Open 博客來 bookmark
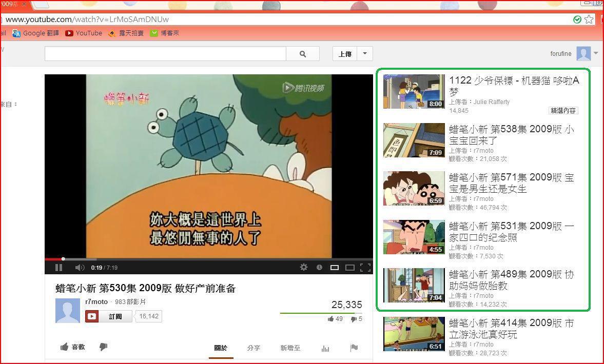 point(165,33)
